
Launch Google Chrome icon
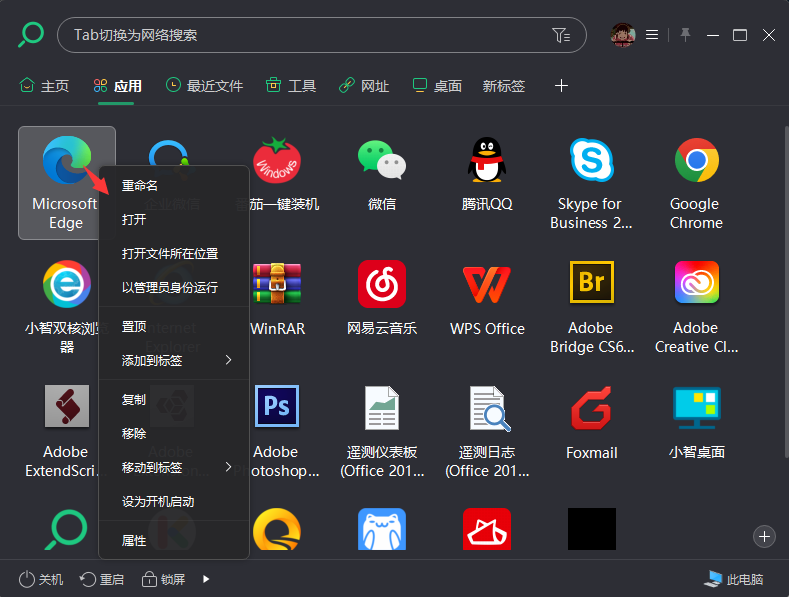696,160
